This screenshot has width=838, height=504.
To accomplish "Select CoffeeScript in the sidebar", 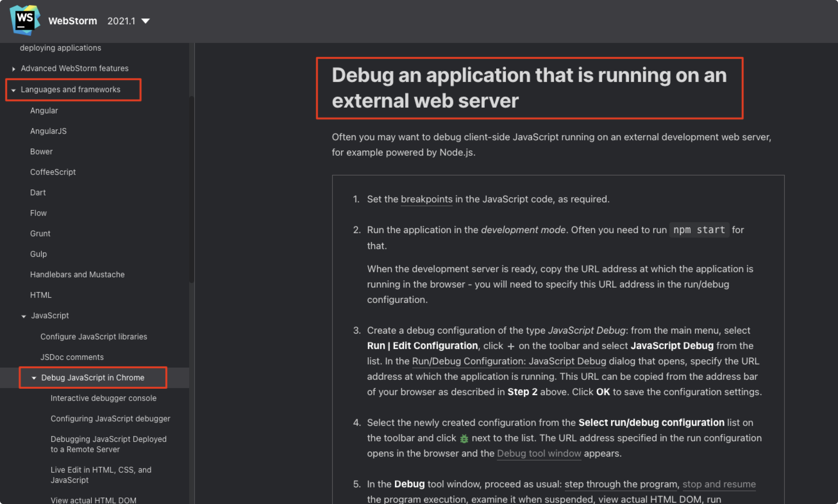I will coord(53,172).
